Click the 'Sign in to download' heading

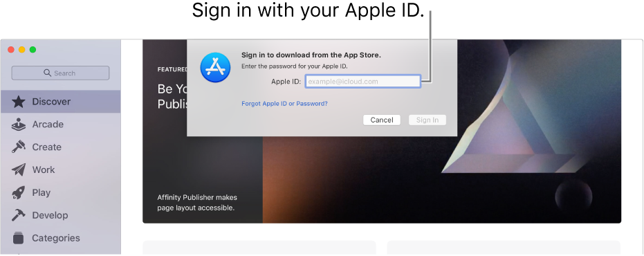[311, 55]
